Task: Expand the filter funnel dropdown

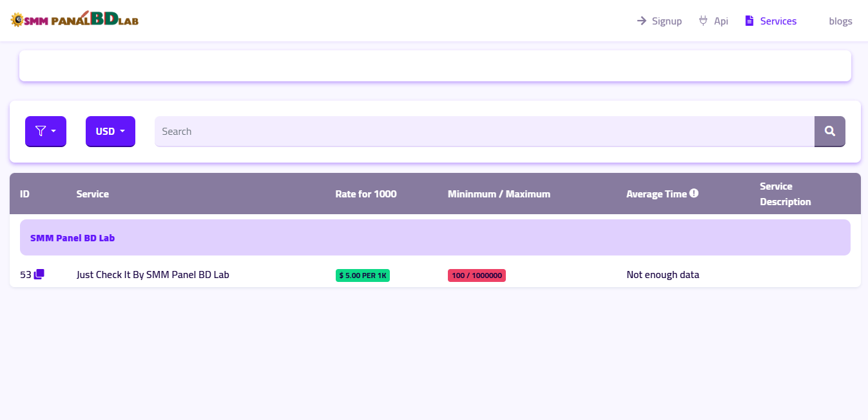Action: (x=46, y=132)
